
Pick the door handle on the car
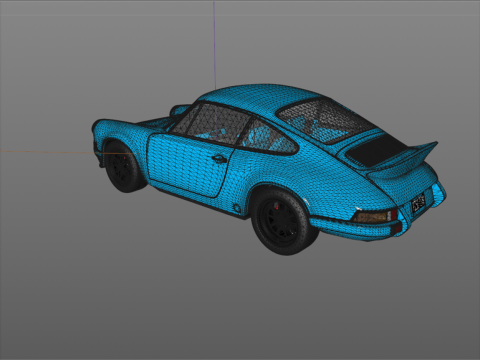pyautogui.click(x=219, y=159)
